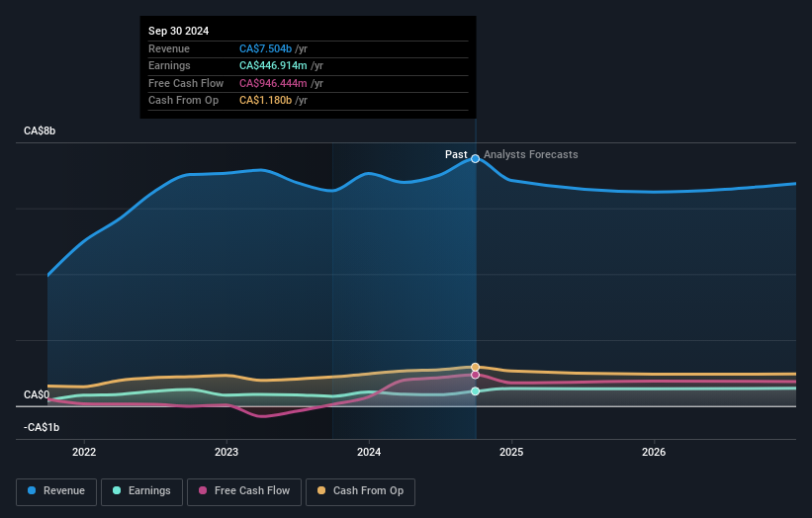
Task: Click cash from op value CA$1.180b
Action: (x=265, y=101)
